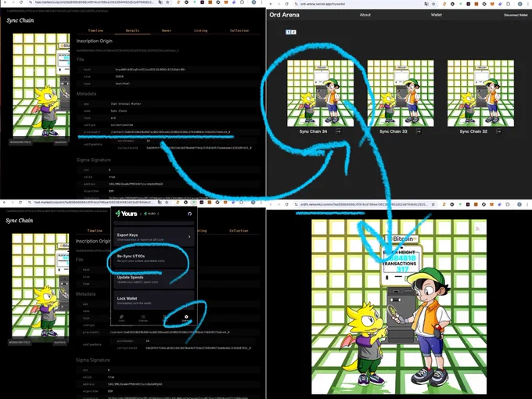532x399 pixels.
Task: Open the profile avatar in top-left browser window
Action: coord(253,2)
